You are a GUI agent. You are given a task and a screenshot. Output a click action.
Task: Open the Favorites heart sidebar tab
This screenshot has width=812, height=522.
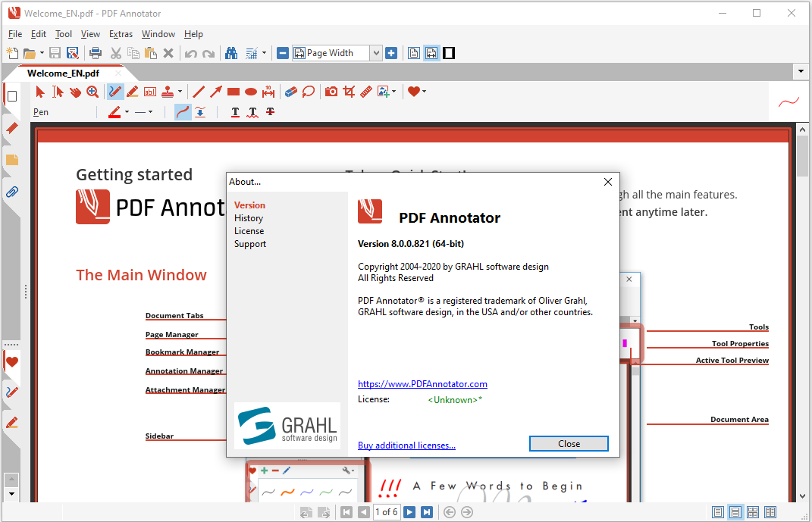tap(12, 361)
